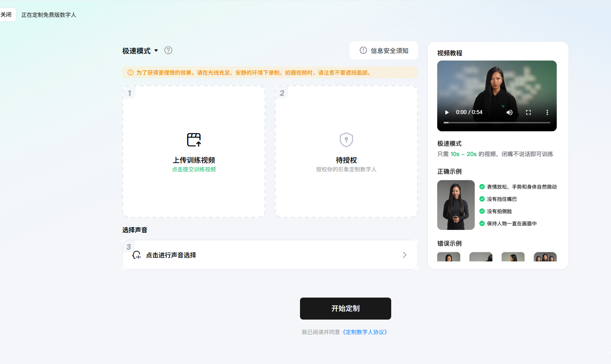Seek on the tutorial video progress bar
Image resolution: width=611 pixels, height=364 pixels.
tap(497, 123)
